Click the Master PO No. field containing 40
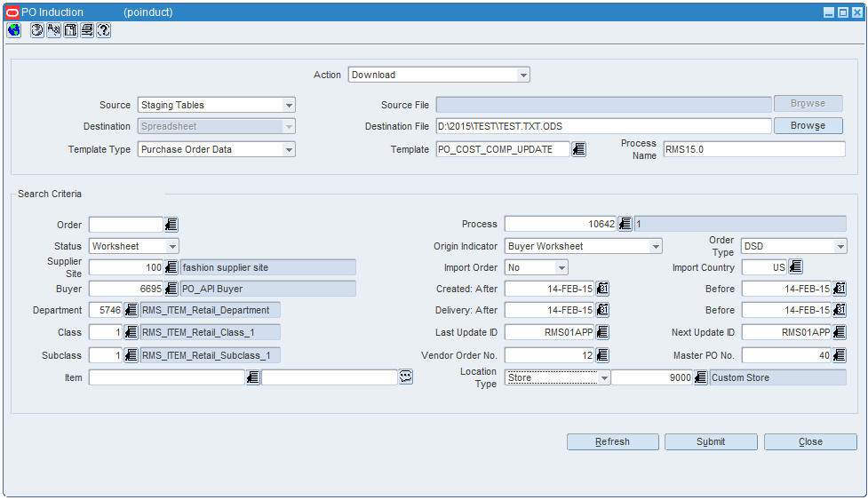The width and height of the screenshot is (868, 500). point(786,355)
